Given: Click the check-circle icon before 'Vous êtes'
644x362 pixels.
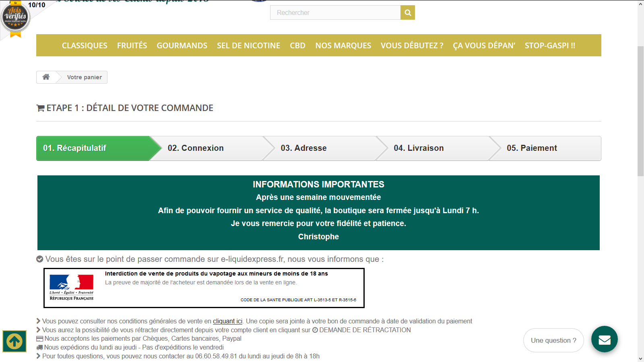Looking at the screenshot, I should coord(40,259).
